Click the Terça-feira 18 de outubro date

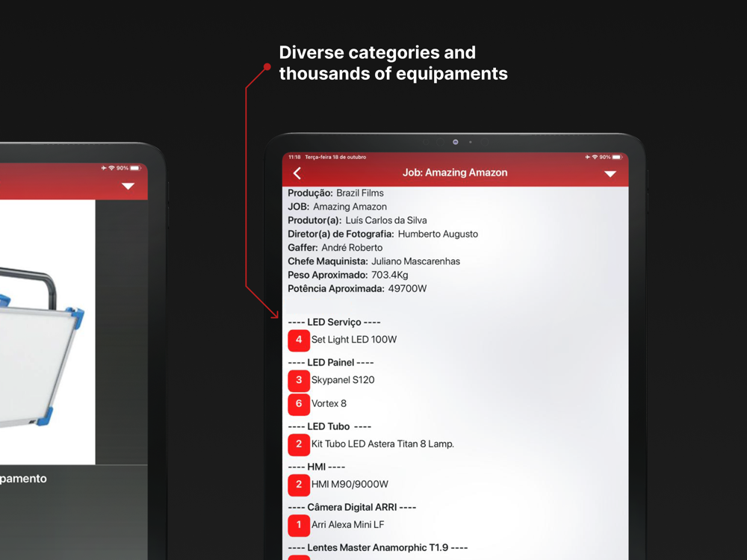tap(335, 157)
